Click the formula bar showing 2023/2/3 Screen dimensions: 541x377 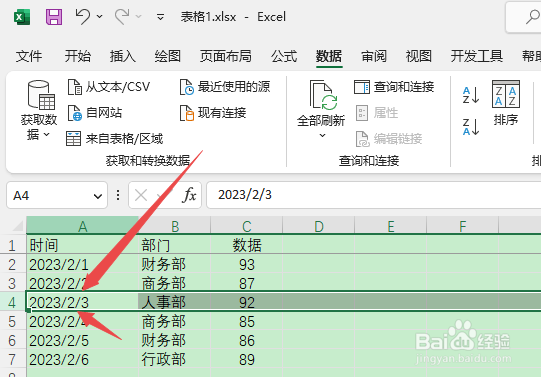pos(374,195)
